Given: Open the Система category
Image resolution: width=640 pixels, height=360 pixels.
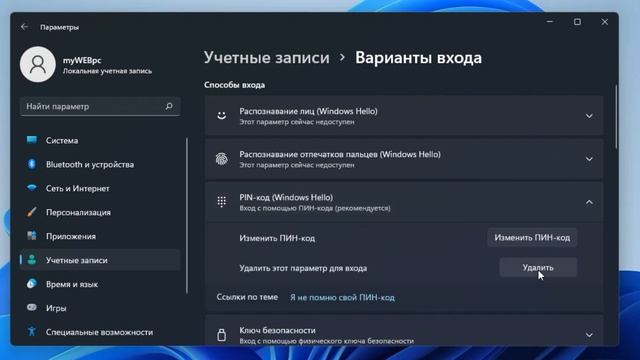Looking at the screenshot, I should [100, 140].
